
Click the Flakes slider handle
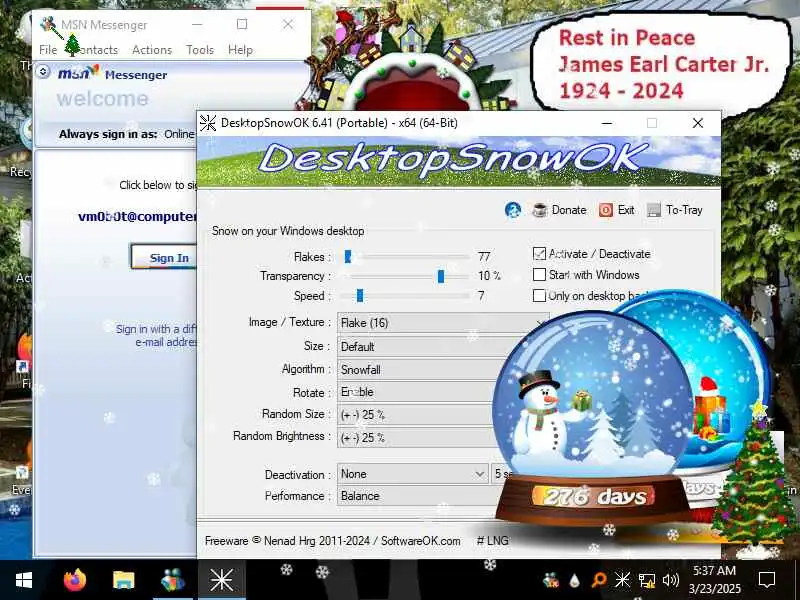348,257
